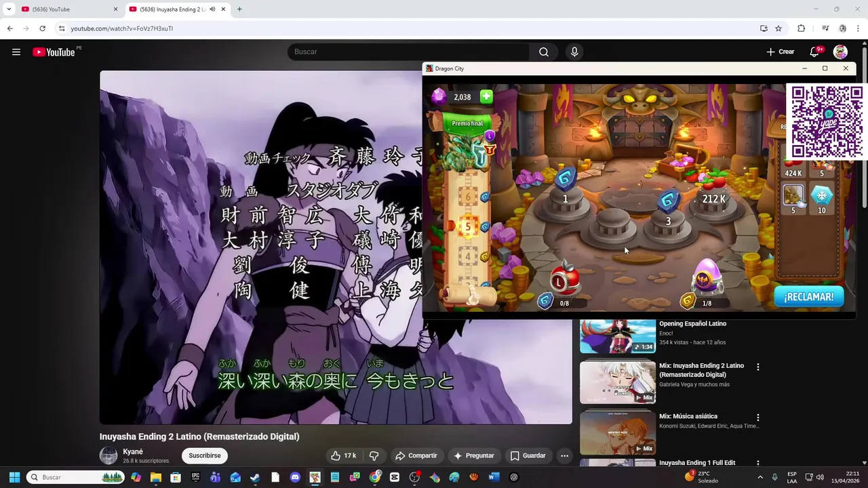Select the dragon card reward showing 5
Viewport: 868px width, 488px height.
[793, 198]
